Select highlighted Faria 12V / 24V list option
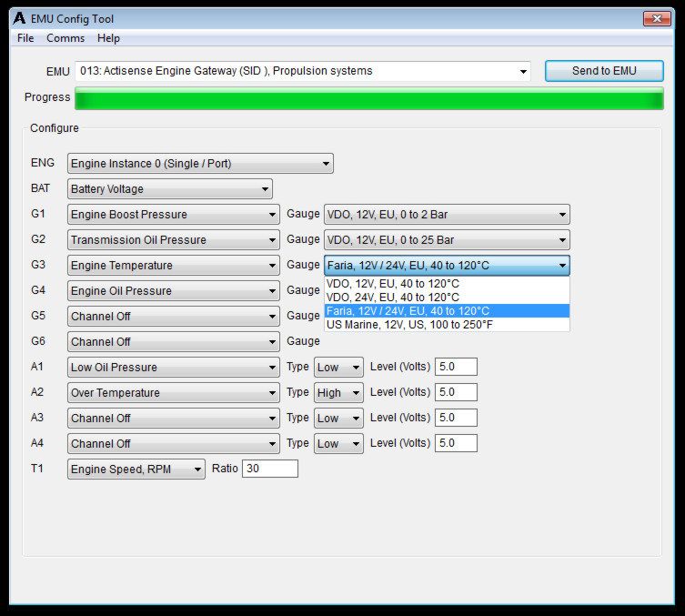 click(x=447, y=311)
